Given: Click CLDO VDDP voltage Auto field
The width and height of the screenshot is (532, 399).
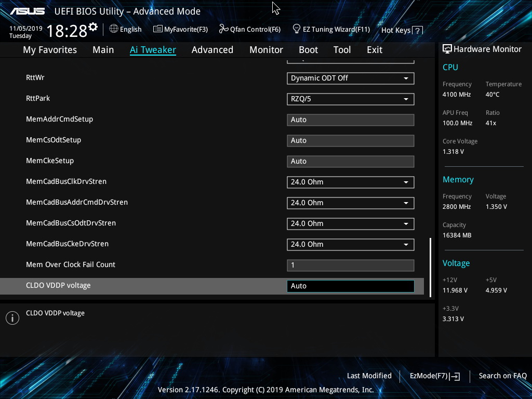Looking at the screenshot, I should tap(351, 286).
